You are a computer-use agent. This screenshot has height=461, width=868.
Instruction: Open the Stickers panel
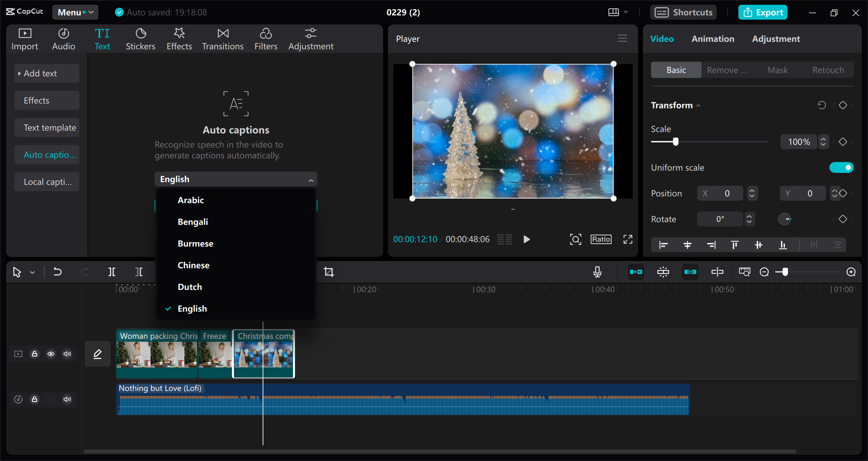point(140,39)
